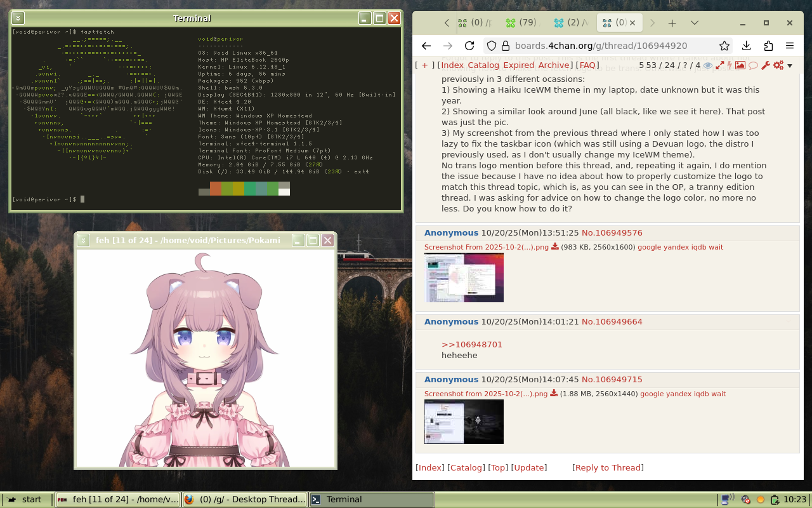This screenshot has height=508, width=812.
Task: Expand the thumbnail in post 106949715
Action: [464, 422]
